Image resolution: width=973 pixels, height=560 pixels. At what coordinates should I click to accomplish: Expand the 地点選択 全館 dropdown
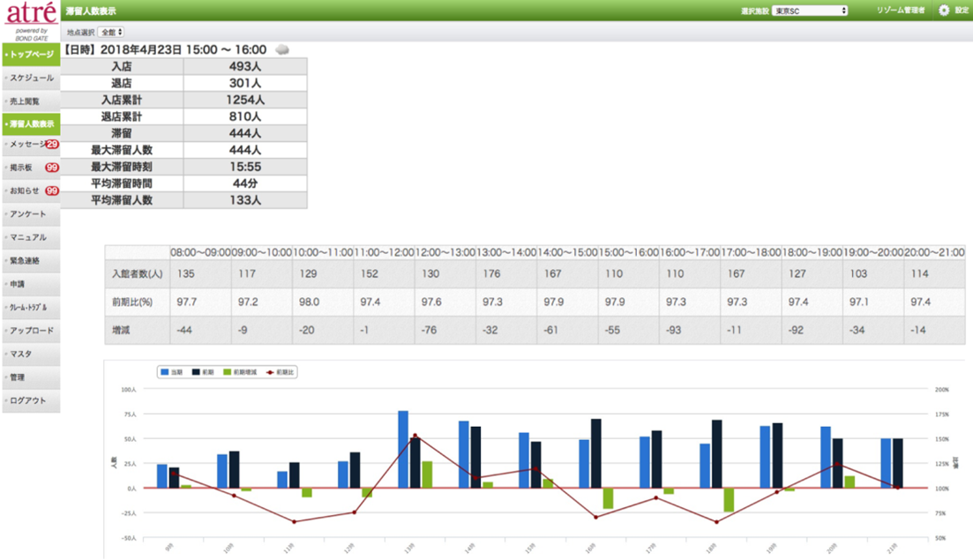(x=112, y=33)
